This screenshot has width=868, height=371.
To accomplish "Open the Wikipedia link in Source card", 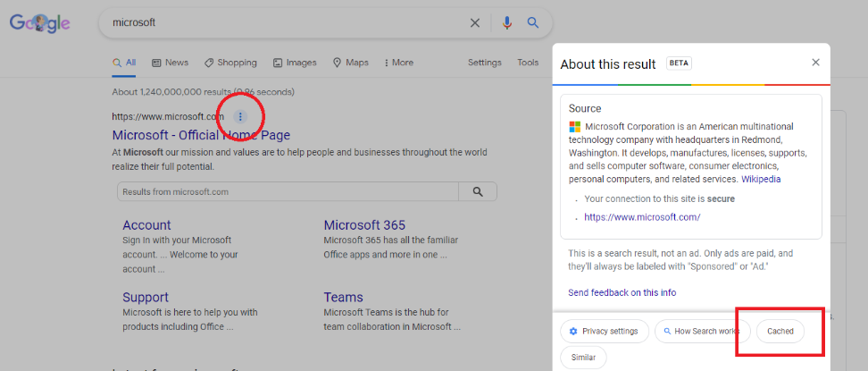I will pyautogui.click(x=760, y=179).
